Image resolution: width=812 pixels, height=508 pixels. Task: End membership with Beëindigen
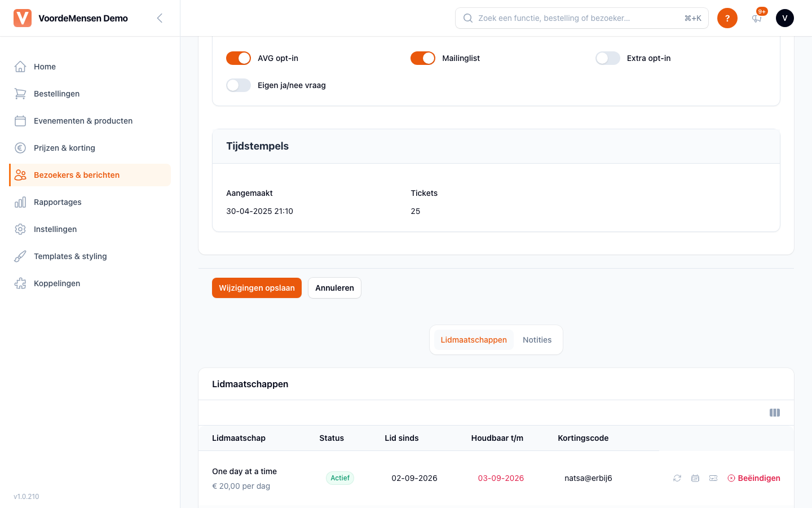point(754,478)
